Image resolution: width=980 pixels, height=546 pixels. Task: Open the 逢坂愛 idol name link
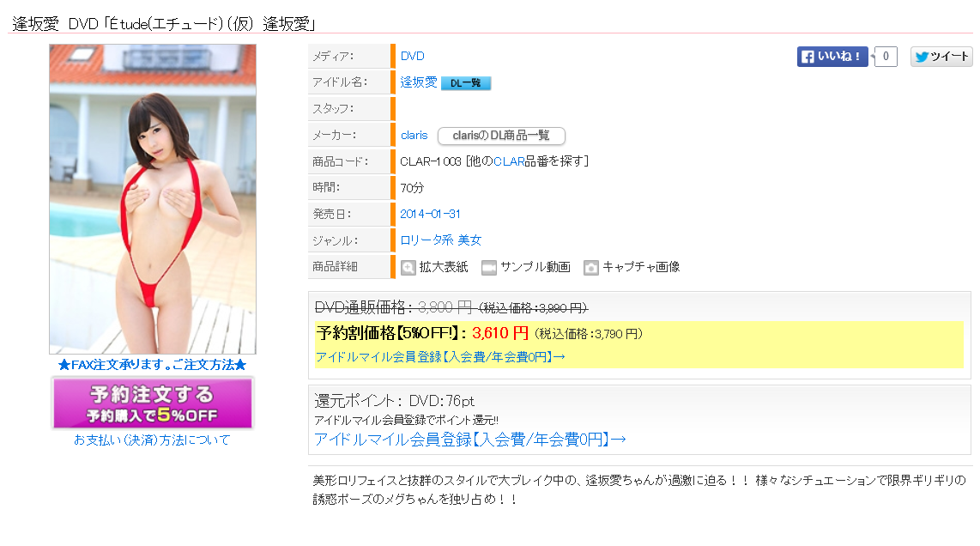click(x=419, y=82)
